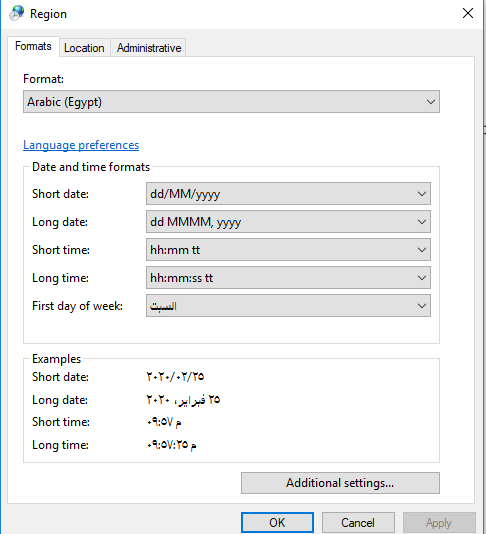Open the Short time format dropdown
This screenshot has height=534, width=486.
(x=288, y=250)
